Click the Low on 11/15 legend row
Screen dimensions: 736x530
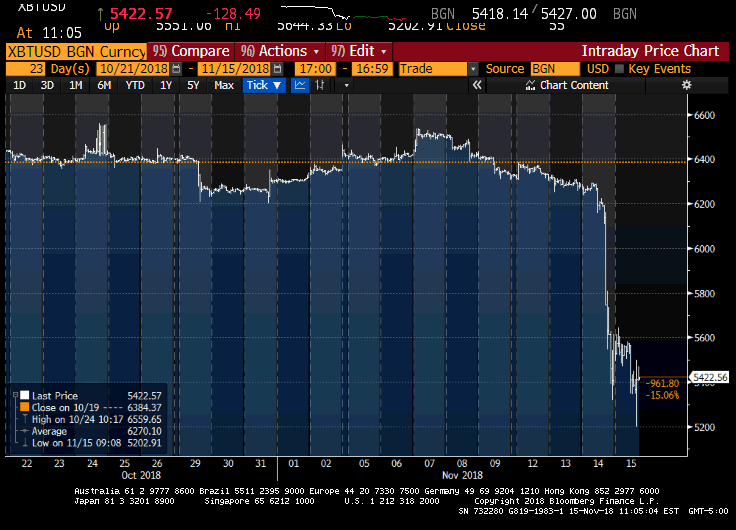coord(92,443)
